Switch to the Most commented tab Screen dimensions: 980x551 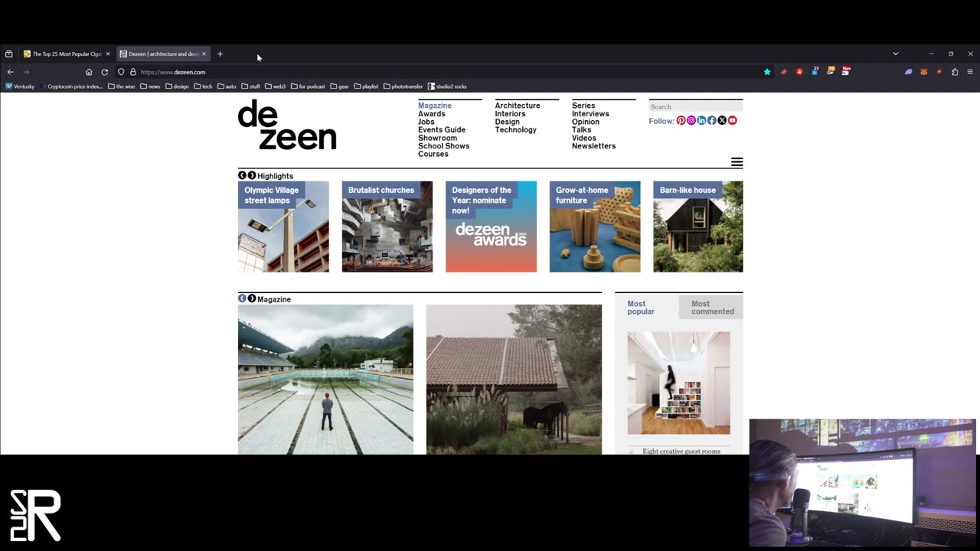[x=711, y=308]
